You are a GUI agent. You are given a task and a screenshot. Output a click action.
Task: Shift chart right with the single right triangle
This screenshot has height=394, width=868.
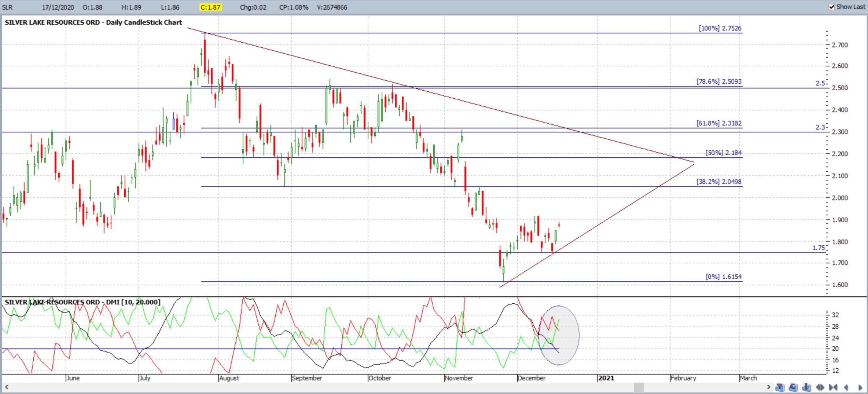(860, 387)
